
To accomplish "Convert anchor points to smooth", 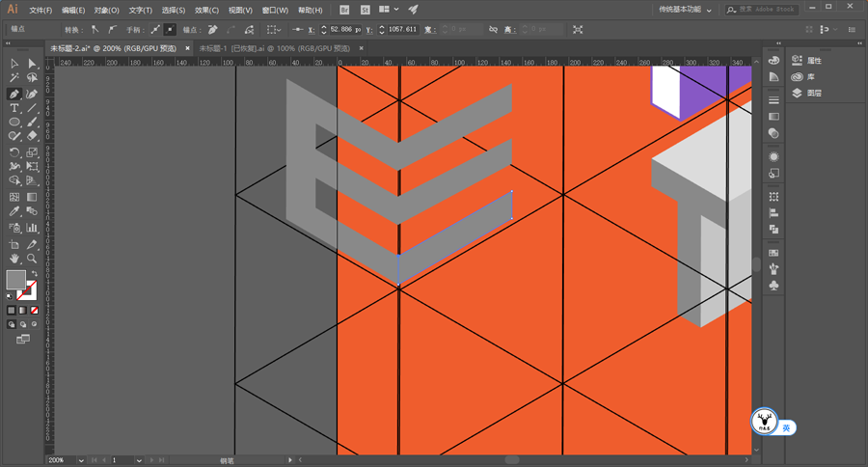I will (x=113, y=29).
